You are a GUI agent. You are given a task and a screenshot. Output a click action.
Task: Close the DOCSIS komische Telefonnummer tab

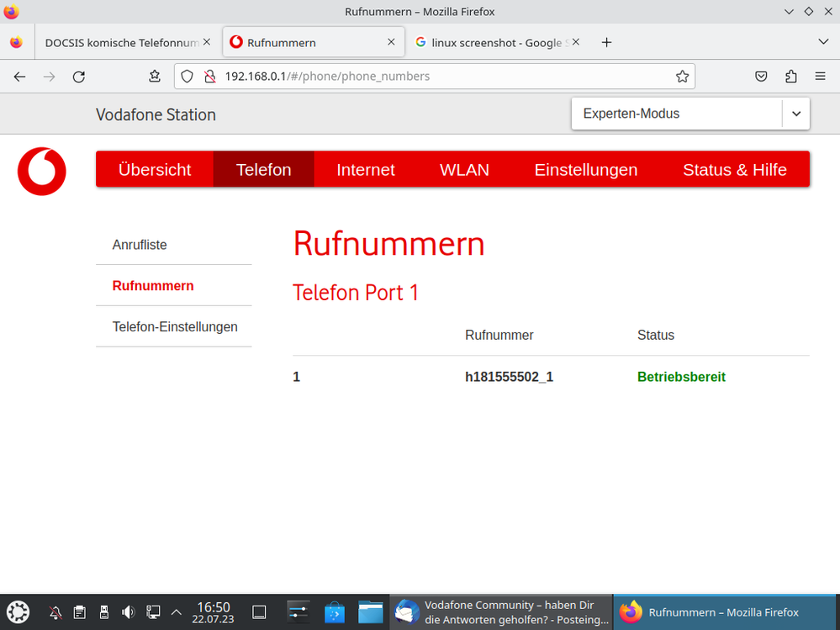[x=207, y=42]
